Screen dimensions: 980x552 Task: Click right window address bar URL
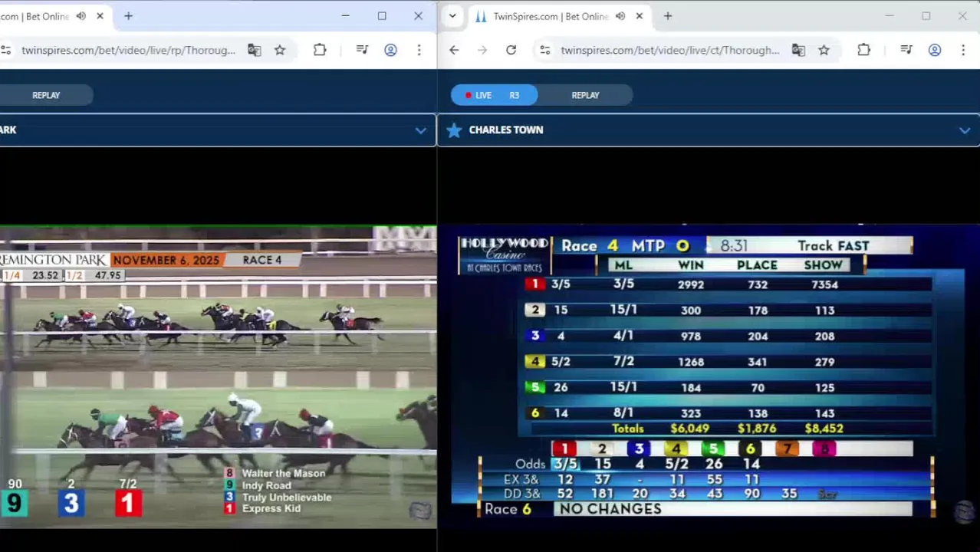(669, 50)
